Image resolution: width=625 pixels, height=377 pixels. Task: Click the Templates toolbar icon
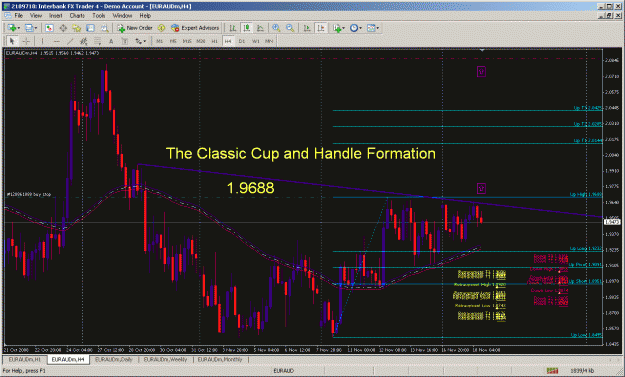point(371,28)
